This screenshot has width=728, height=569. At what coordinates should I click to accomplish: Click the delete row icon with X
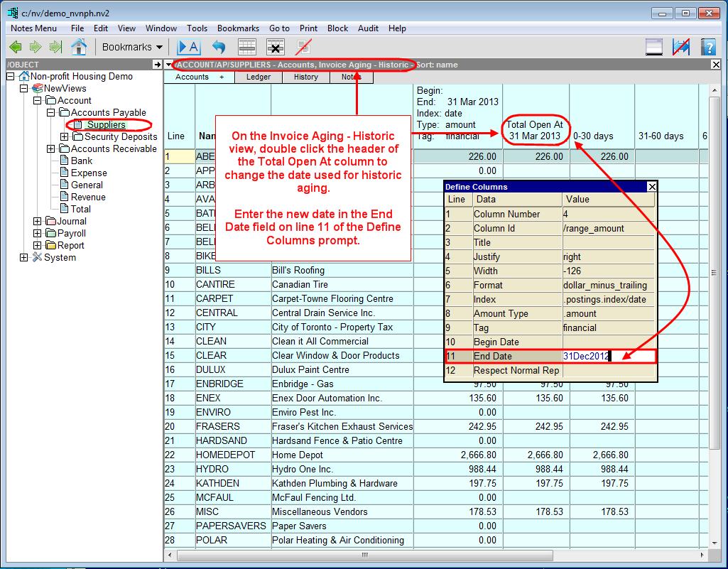pyautogui.click(x=276, y=47)
